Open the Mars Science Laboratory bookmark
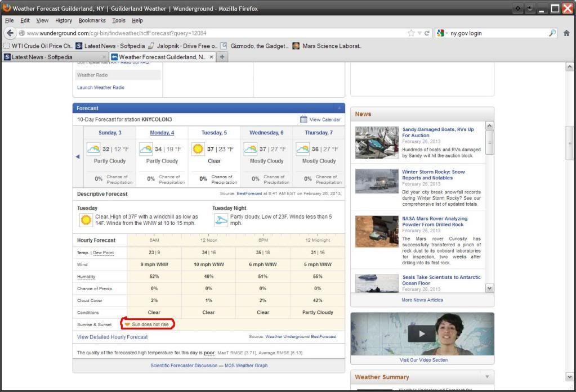This screenshot has height=392, width=576. [x=327, y=46]
